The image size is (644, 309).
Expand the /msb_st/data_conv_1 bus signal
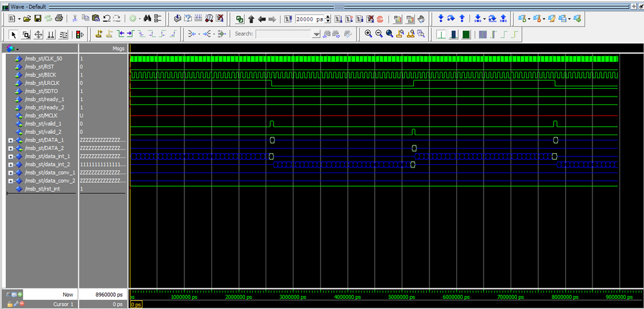(x=10, y=173)
